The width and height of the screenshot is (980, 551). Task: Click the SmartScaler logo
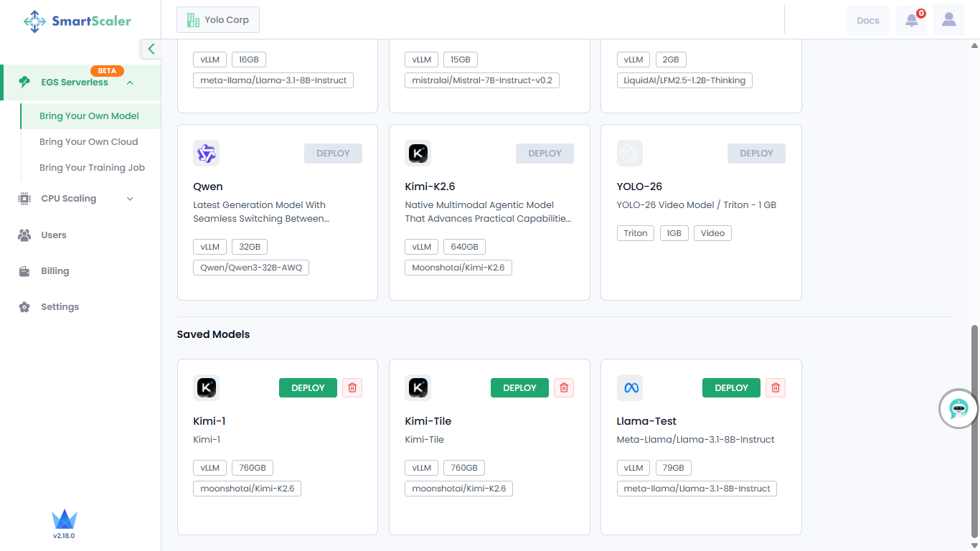click(x=77, y=21)
